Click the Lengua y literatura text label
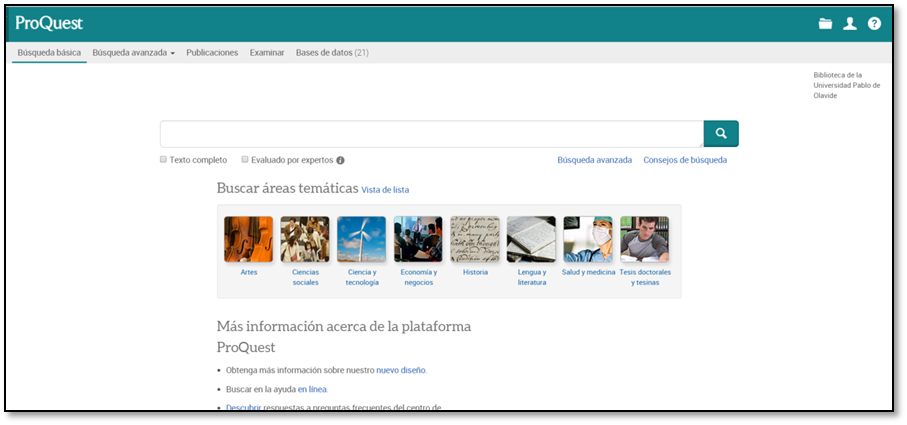 click(532, 278)
